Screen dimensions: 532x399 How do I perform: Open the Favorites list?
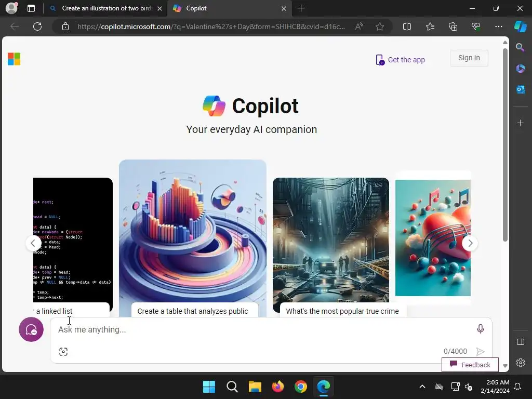click(430, 26)
